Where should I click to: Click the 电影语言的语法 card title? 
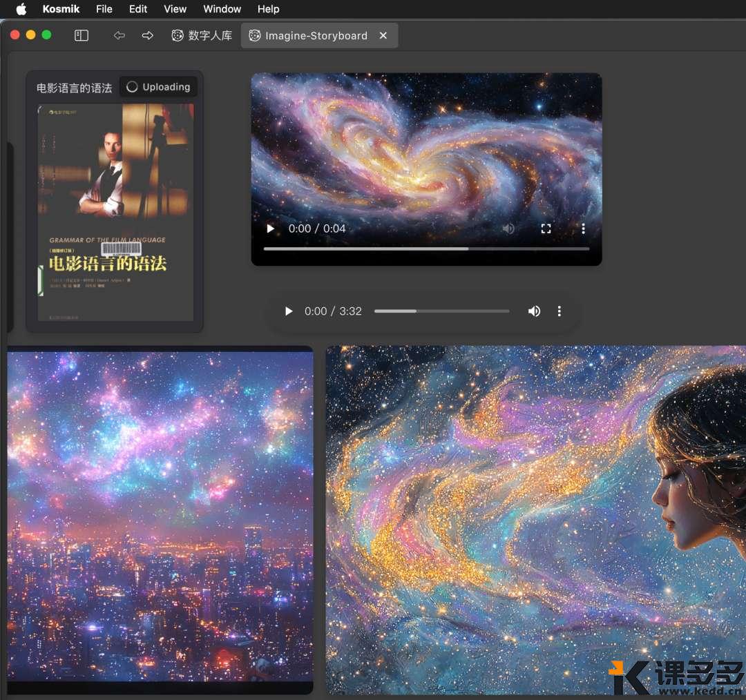[x=74, y=88]
